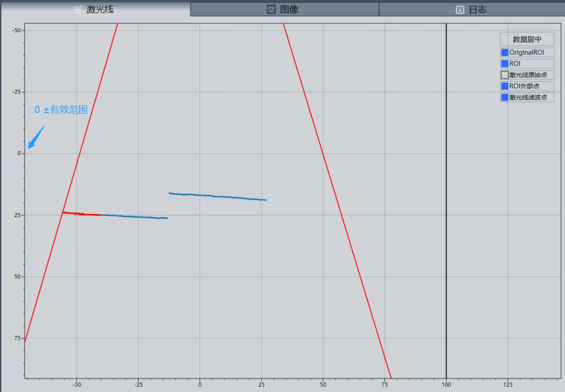
Task: Toggle the ROI checkbox in legend
Action: [505, 64]
